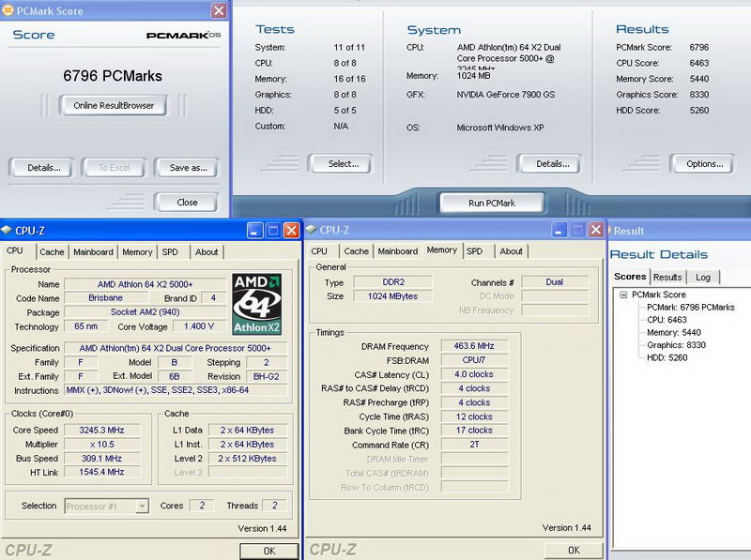Click the DRAM Frequency value 463.6 MHz

tap(474, 346)
